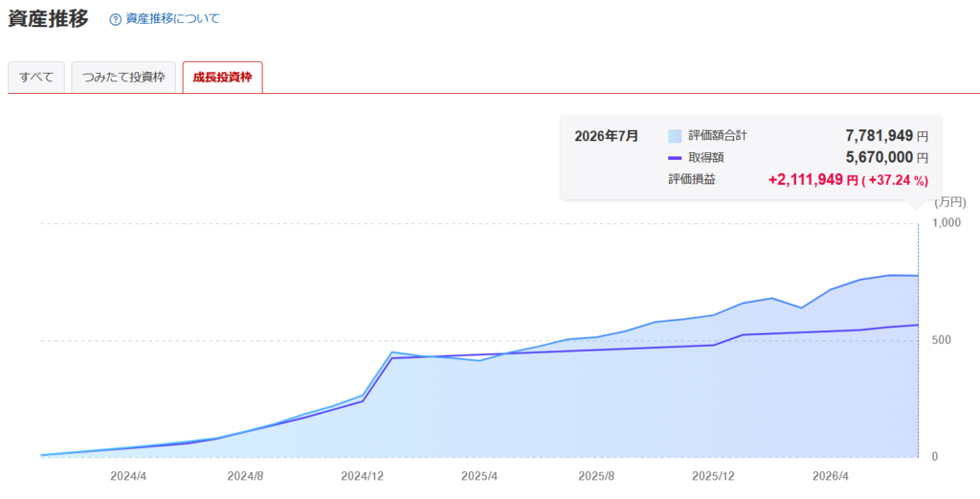Viewport: 980px width, 499px height.
Task: Click the 7,781,949 円 value
Action: click(x=886, y=135)
